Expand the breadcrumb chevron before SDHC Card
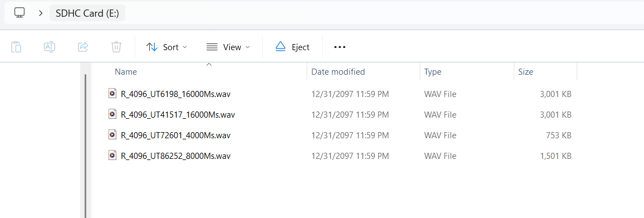This screenshot has width=644, height=218. point(40,13)
